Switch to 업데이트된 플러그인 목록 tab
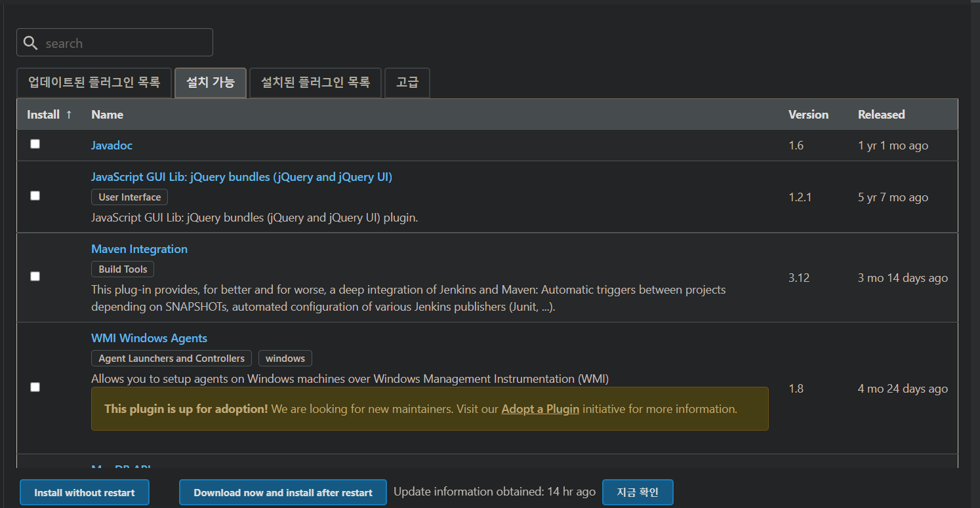The image size is (980, 508). pos(94,83)
